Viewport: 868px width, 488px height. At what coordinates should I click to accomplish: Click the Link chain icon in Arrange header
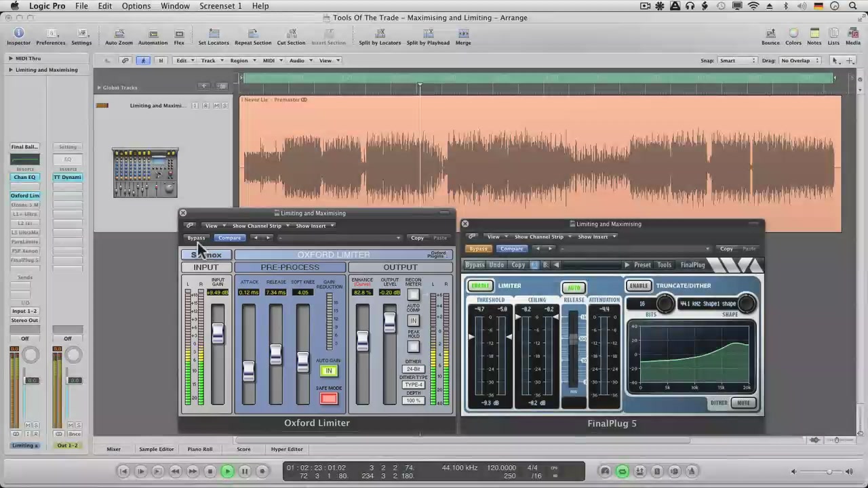(125, 60)
